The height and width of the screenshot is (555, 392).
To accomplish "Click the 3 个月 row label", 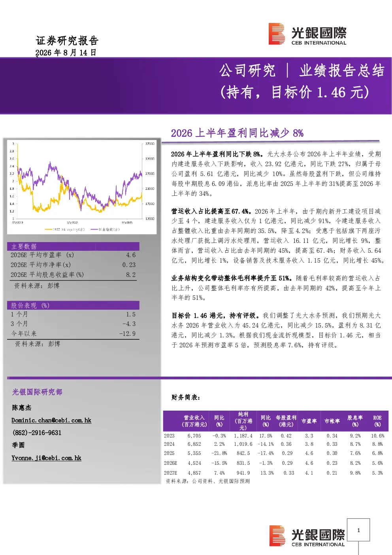I will click(x=19, y=324).
